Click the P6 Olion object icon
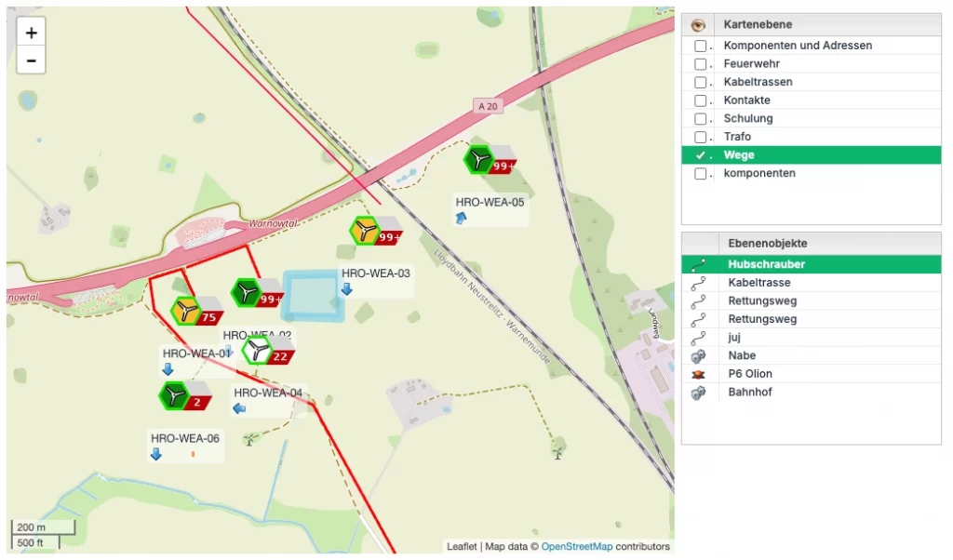 699,374
